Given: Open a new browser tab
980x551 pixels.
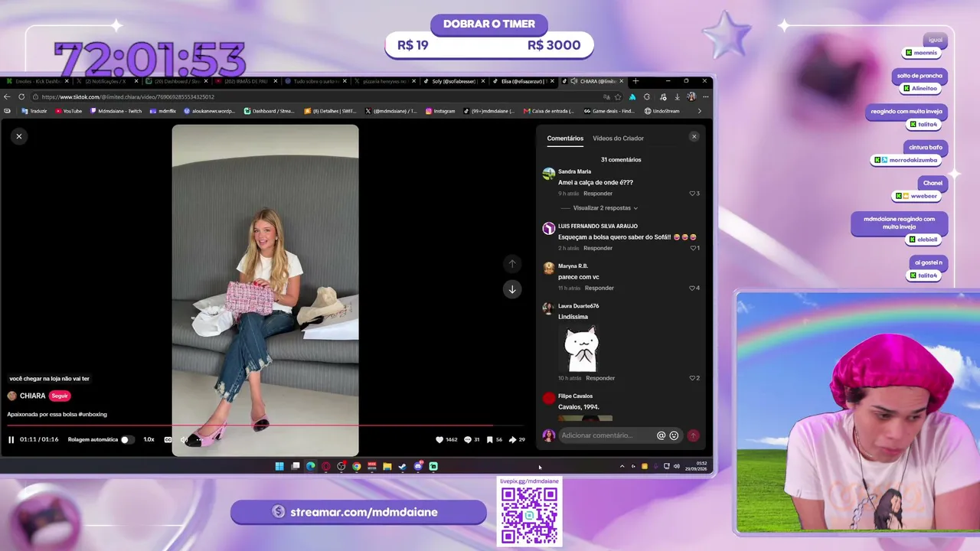Looking at the screenshot, I should click(635, 81).
